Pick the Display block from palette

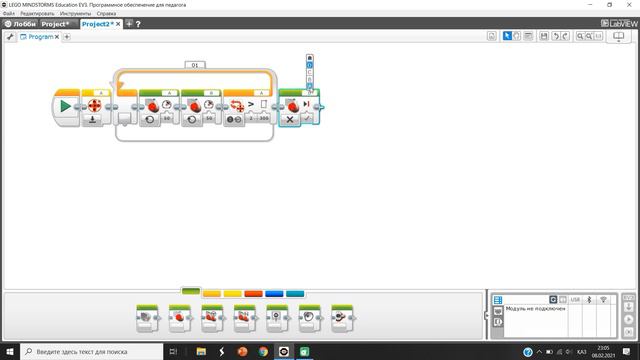pyautogui.click(x=277, y=318)
